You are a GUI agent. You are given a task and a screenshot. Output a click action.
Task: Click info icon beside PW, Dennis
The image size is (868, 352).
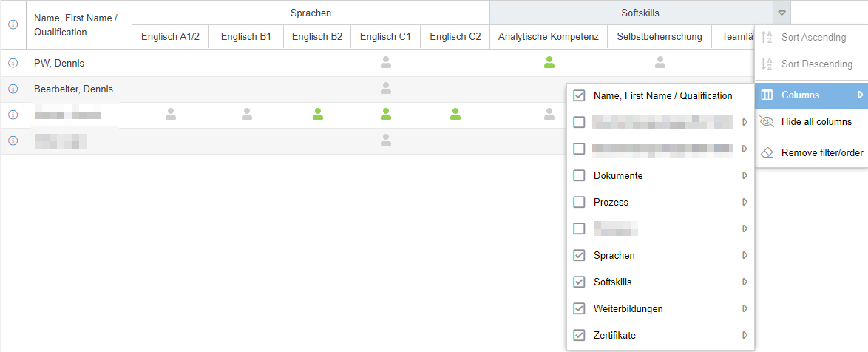(x=13, y=64)
